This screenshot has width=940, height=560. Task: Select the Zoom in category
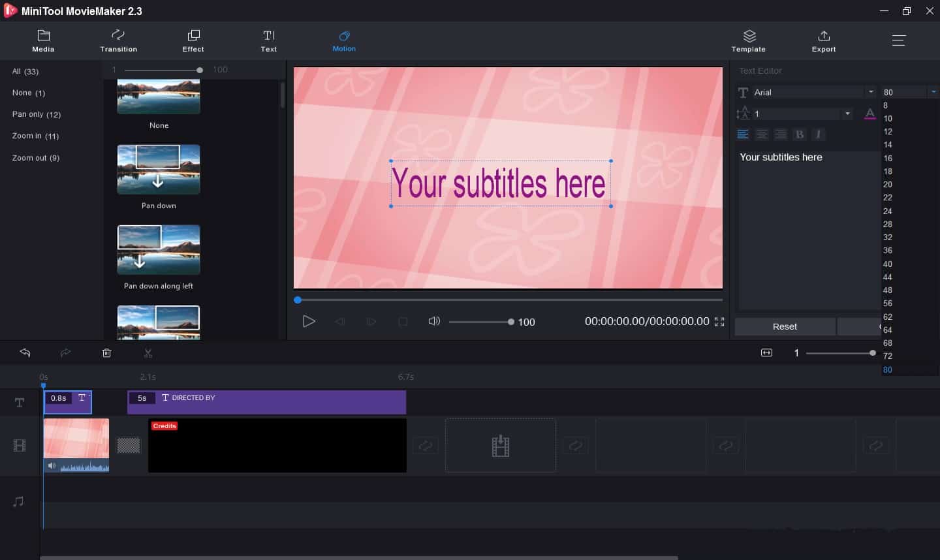coord(35,136)
